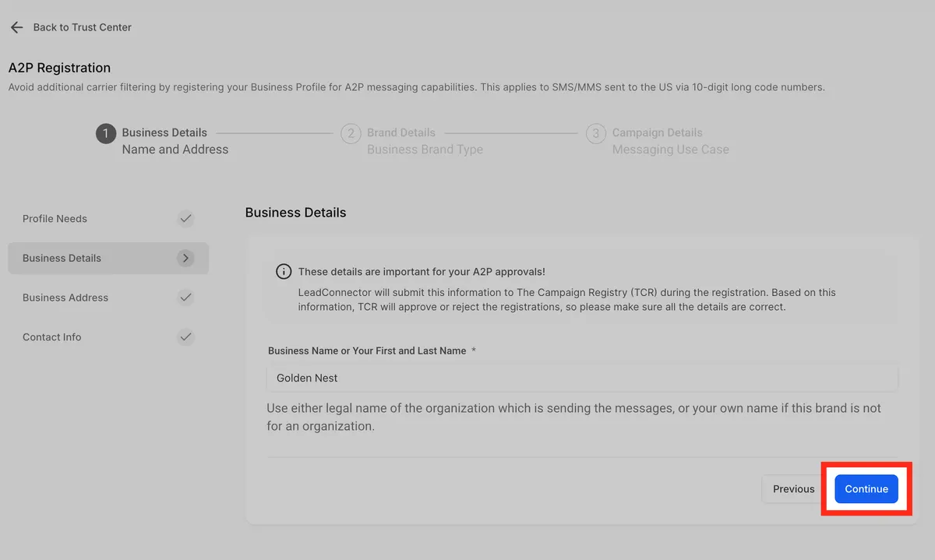Click the chevron arrow next to Business Details

[x=185, y=258]
